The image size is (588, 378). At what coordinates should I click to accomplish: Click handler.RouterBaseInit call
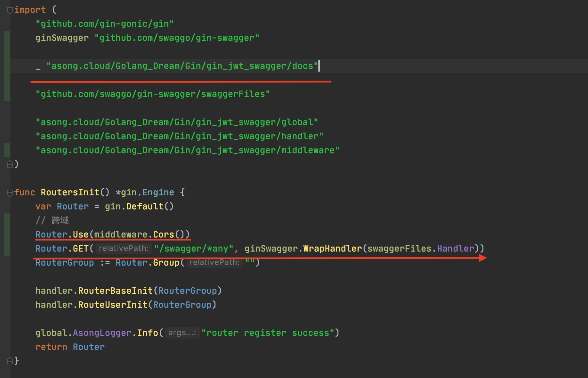click(x=129, y=291)
